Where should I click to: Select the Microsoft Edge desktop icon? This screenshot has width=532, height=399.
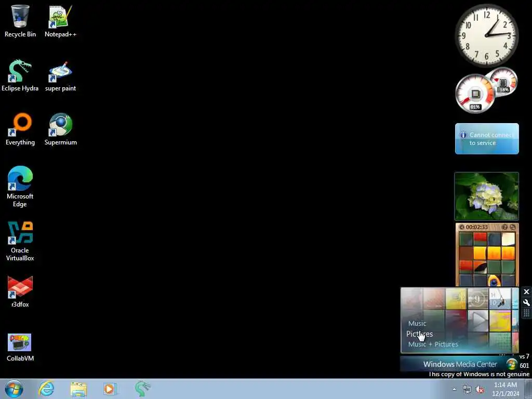[x=20, y=187]
